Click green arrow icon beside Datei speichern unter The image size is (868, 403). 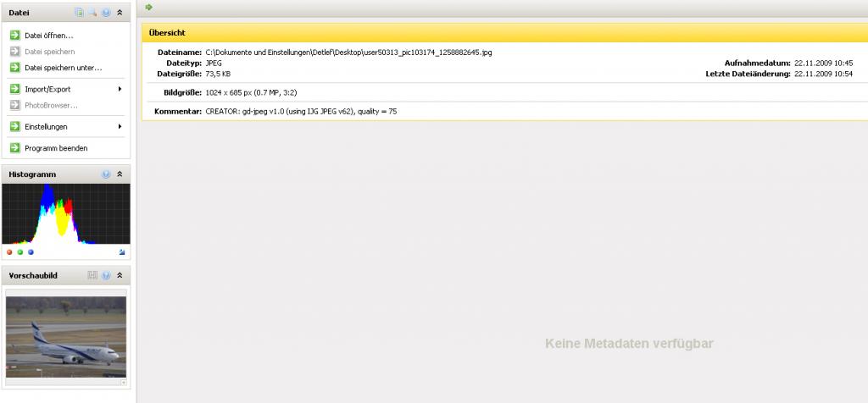click(x=15, y=68)
